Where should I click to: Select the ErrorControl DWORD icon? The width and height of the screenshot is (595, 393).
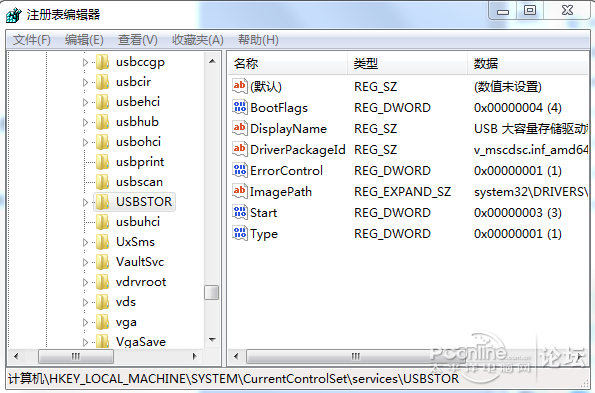[x=240, y=170]
